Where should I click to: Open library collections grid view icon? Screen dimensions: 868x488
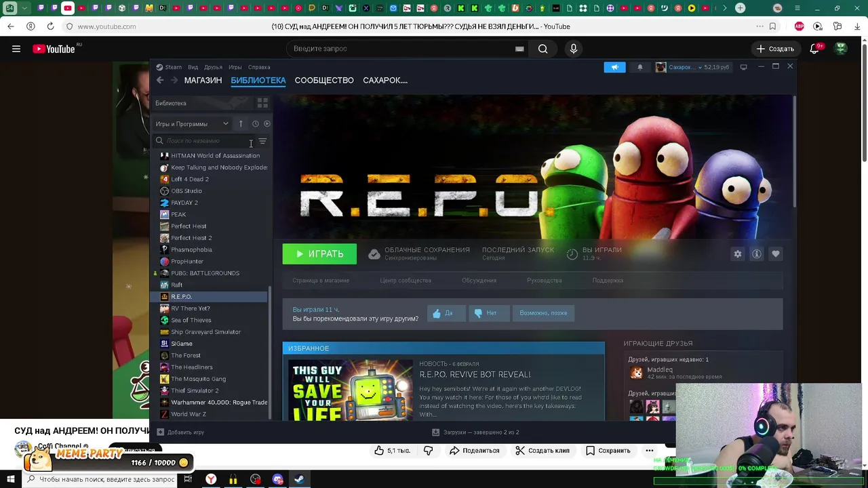point(262,103)
